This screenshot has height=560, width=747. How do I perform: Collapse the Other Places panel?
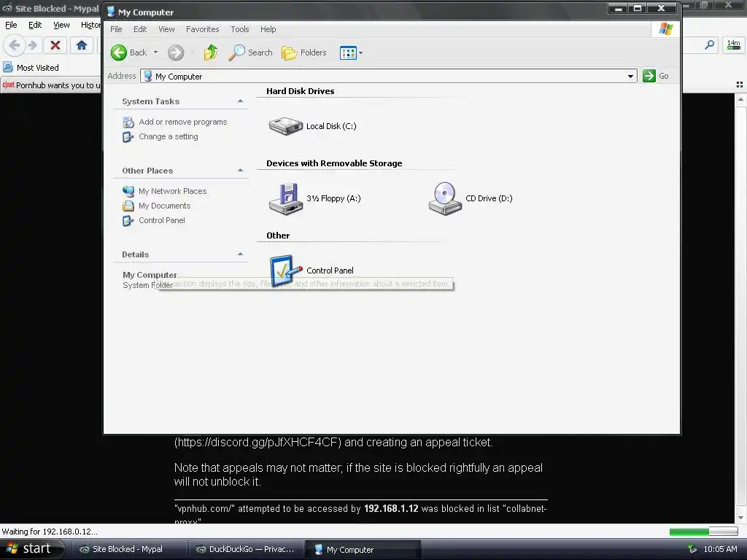coord(240,170)
